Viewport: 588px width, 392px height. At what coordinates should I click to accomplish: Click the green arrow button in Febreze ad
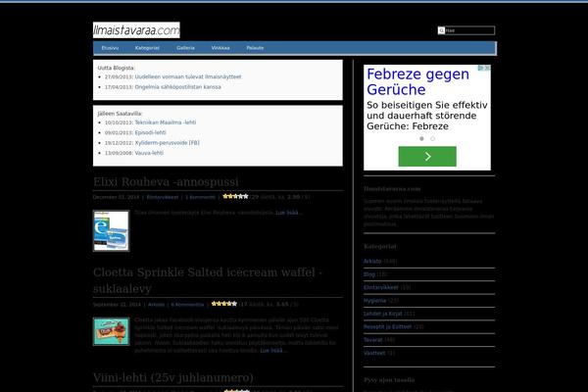427,157
